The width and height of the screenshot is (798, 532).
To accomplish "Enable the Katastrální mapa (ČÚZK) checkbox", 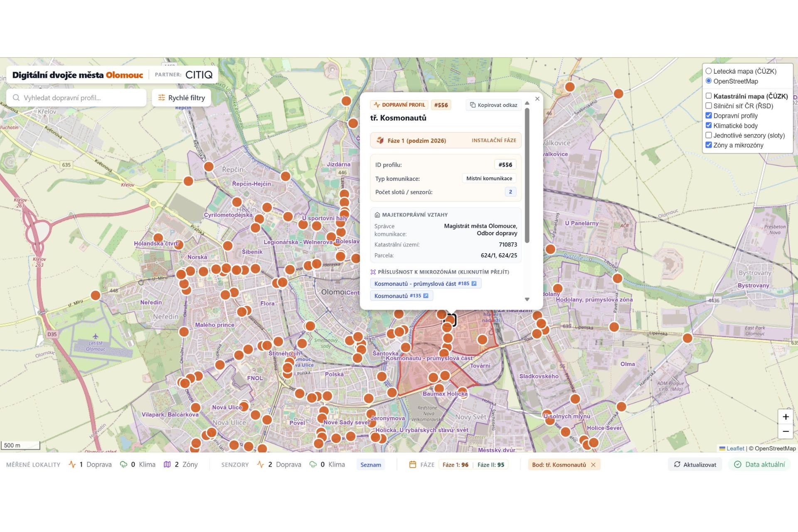I will tap(709, 96).
